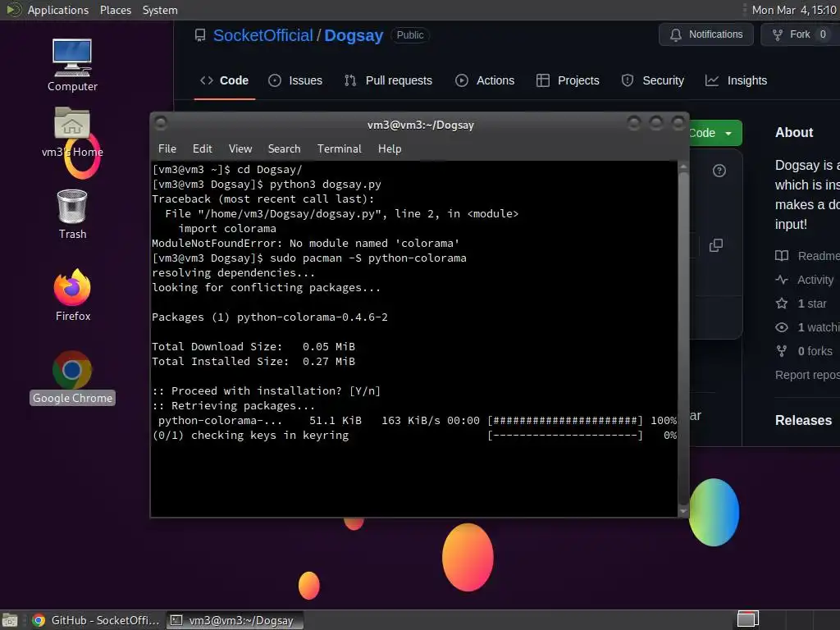Click the Fork branch icon
Screen dimensions: 840x630
pyautogui.click(x=778, y=34)
